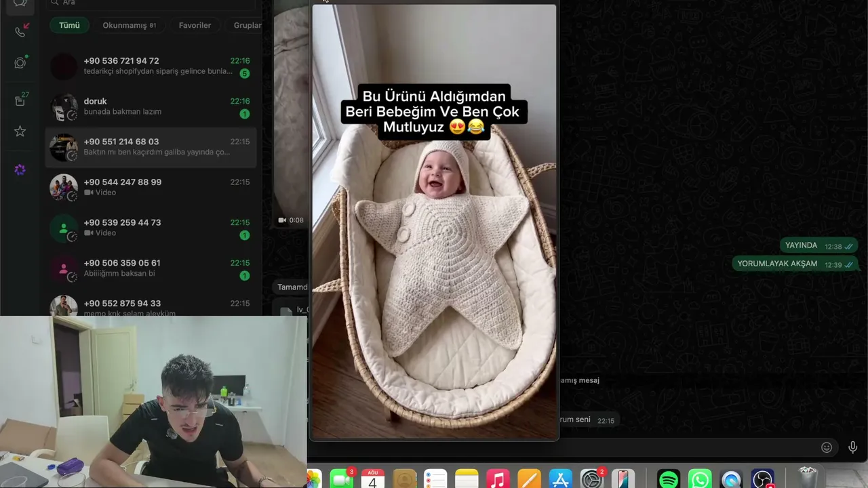Launch Music from the dock

click(x=498, y=479)
